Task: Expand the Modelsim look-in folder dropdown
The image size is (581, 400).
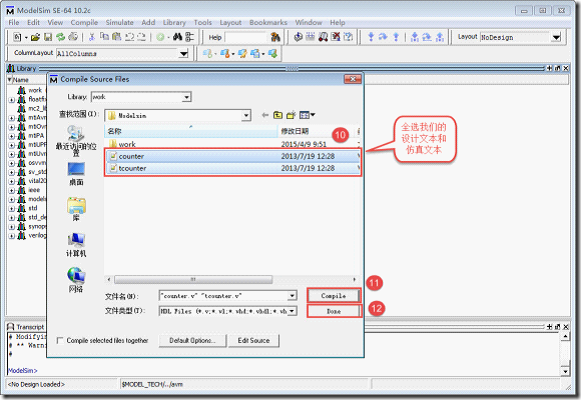Action: [177, 116]
